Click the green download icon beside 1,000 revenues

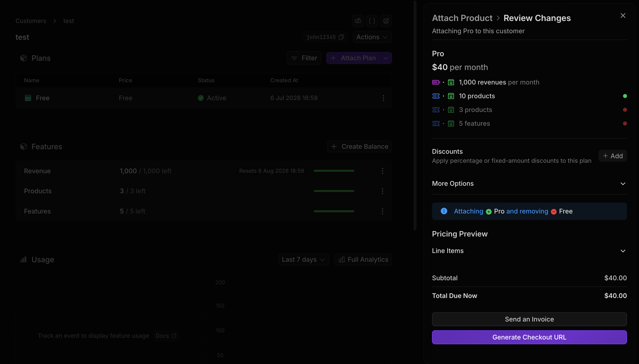451,82
